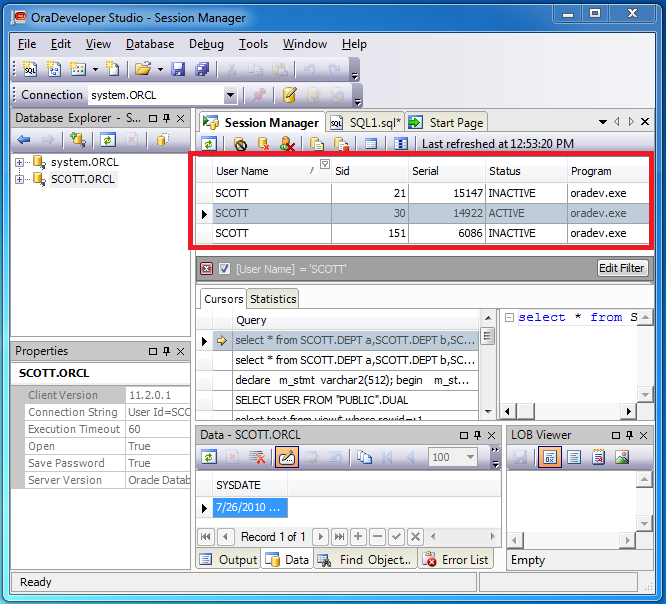Click the Save All icon
Viewport: 666px width, 604px height.
pyautogui.click(x=202, y=69)
